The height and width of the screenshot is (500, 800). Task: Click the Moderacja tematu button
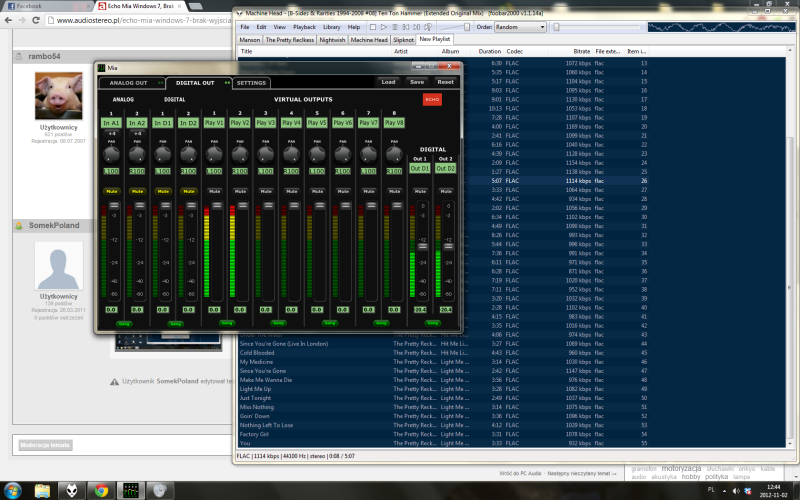tap(45, 445)
